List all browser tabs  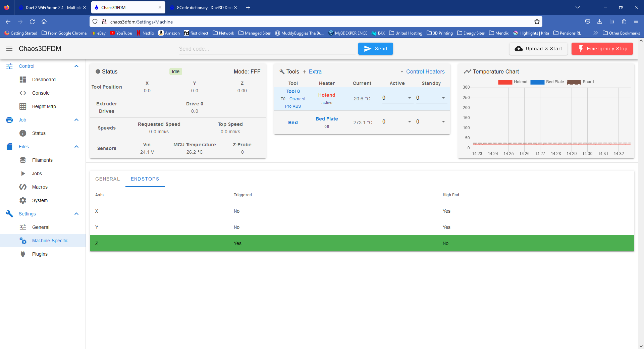tap(577, 7)
